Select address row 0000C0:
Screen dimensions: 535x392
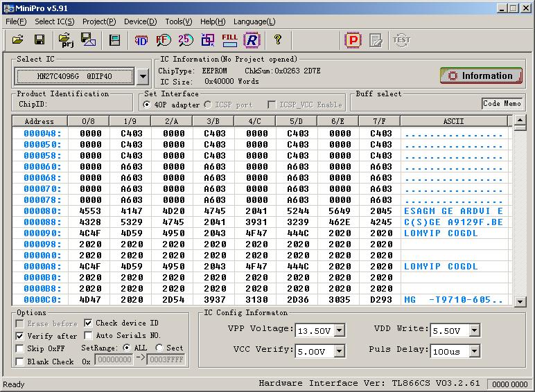[42, 300]
